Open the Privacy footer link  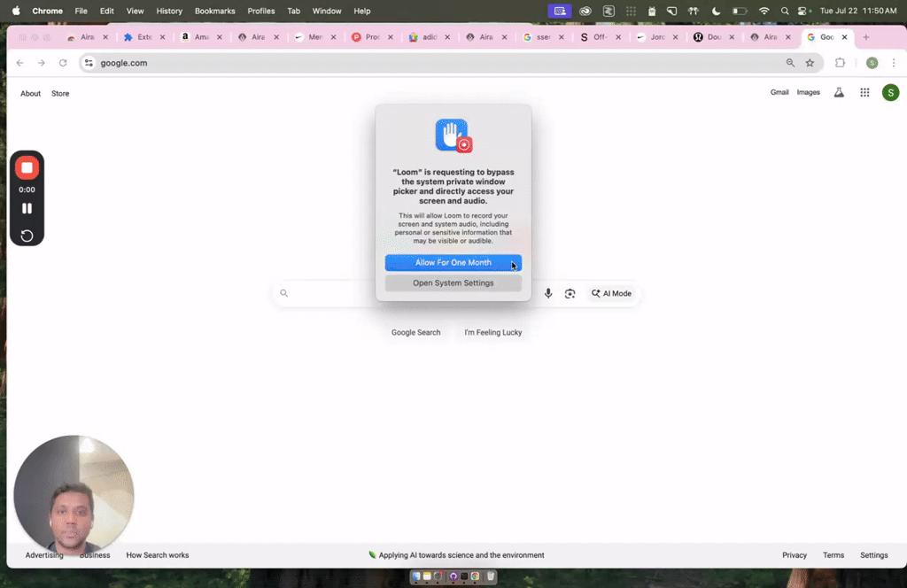795,555
